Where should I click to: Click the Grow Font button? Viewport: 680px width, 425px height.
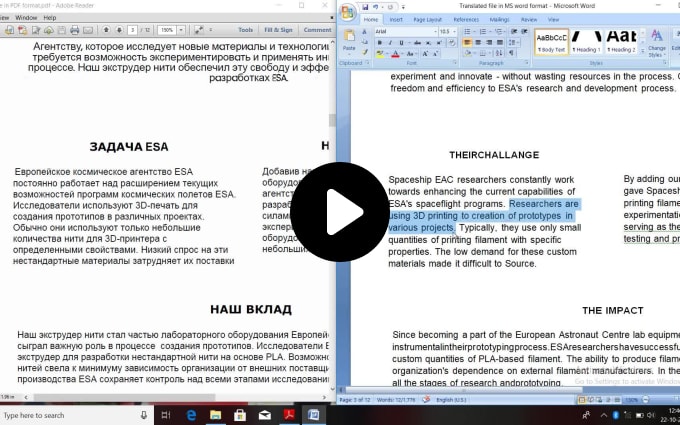click(x=425, y=54)
